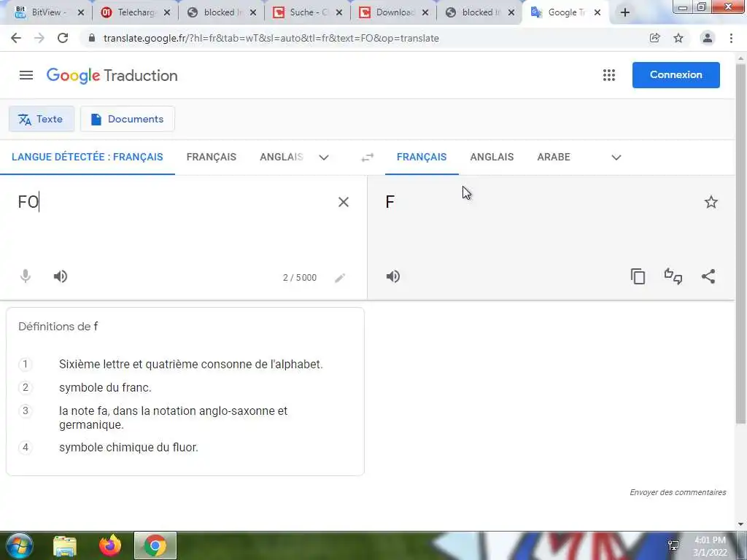Viewport: 747px width, 560px height.
Task: Rate this translation thumbs icon
Action: tap(673, 276)
